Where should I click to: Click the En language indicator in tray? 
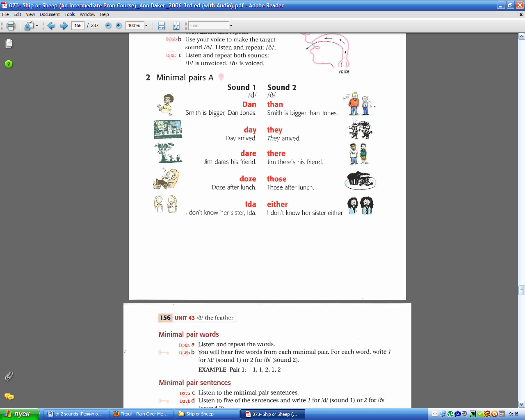pos(502,414)
